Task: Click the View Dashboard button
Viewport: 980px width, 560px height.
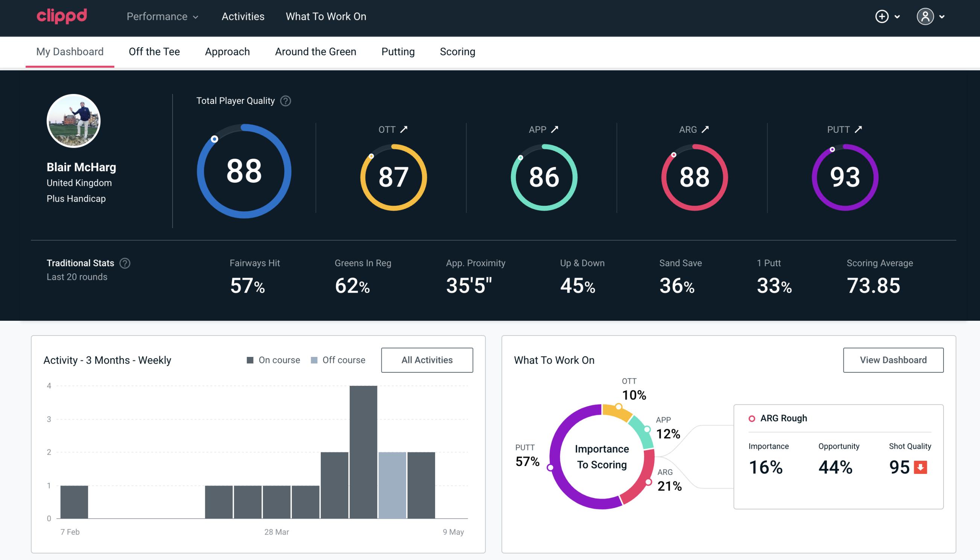Action: tap(893, 360)
